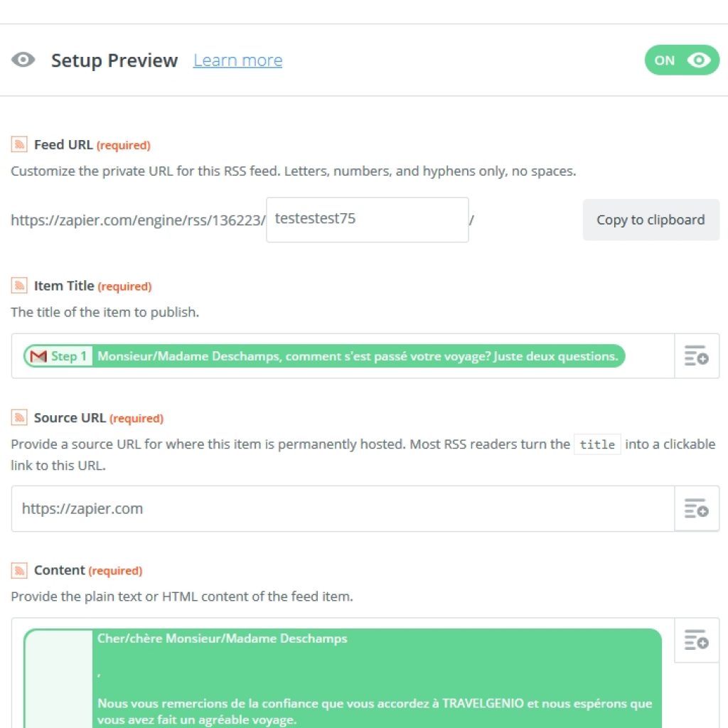Click the RSS icon next to Content
Viewport: 728px width, 728px height.
coord(19,569)
